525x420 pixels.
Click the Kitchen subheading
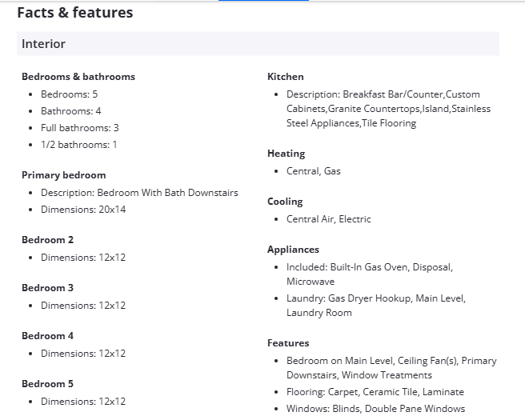[286, 77]
